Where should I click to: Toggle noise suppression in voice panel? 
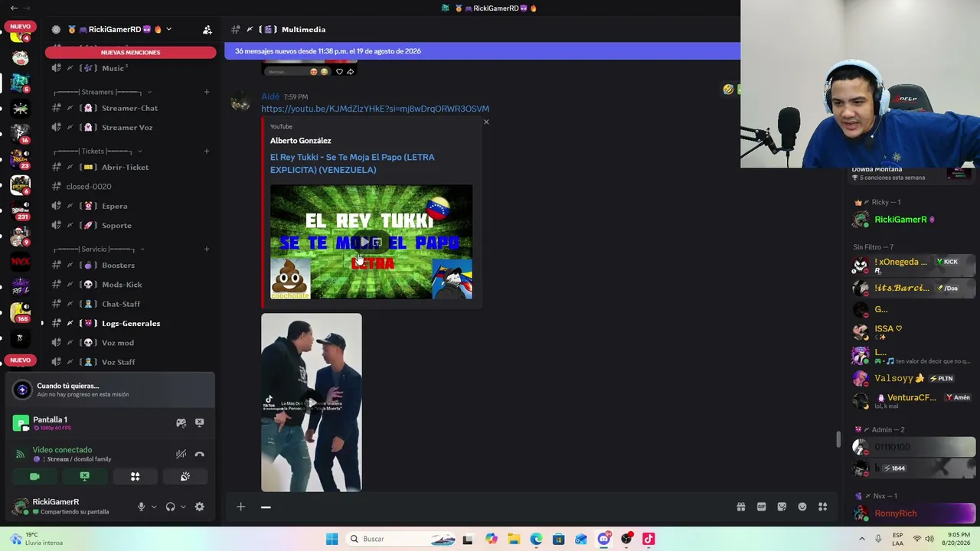181,455
